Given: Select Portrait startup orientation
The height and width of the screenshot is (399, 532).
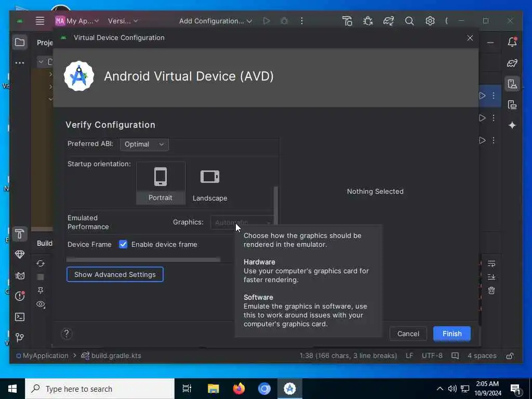Looking at the screenshot, I should [x=161, y=183].
